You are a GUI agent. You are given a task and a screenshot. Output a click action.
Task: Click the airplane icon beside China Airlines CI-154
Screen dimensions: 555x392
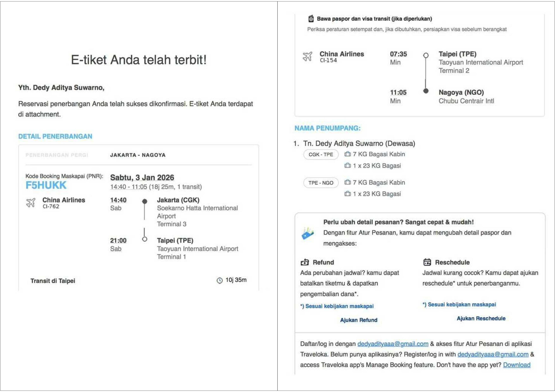(307, 56)
